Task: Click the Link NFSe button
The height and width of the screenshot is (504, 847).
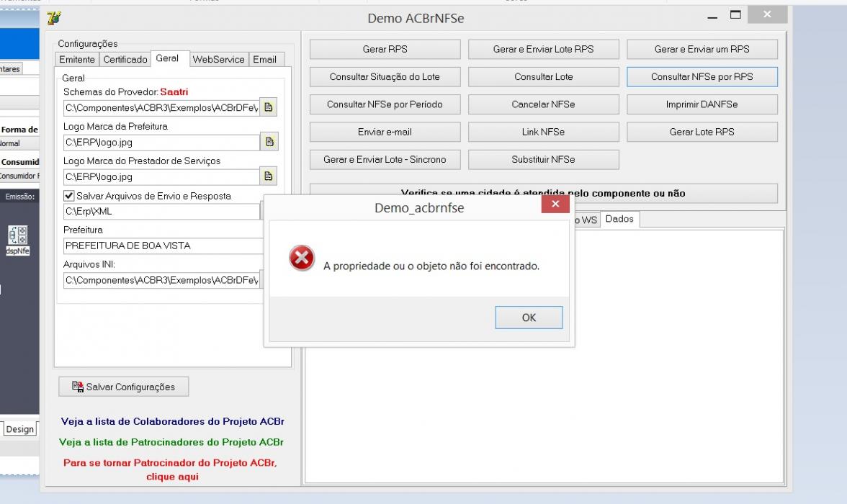Action: tap(543, 132)
